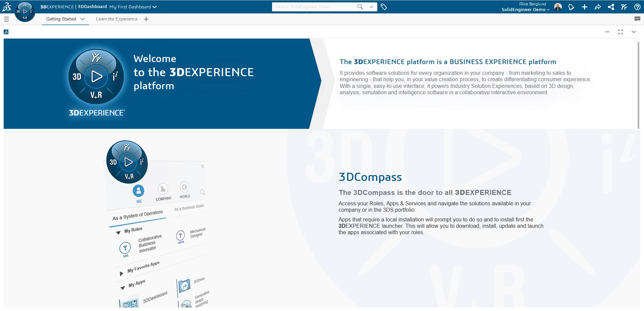The width and height of the screenshot is (644, 311).
Task: Open Alice Berglund profile avatar
Action: point(558,7)
